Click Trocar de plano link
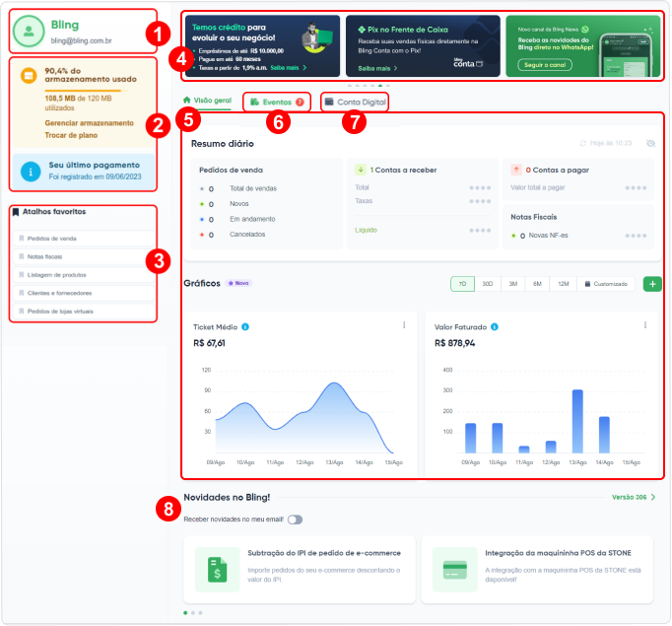 tap(71, 135)
